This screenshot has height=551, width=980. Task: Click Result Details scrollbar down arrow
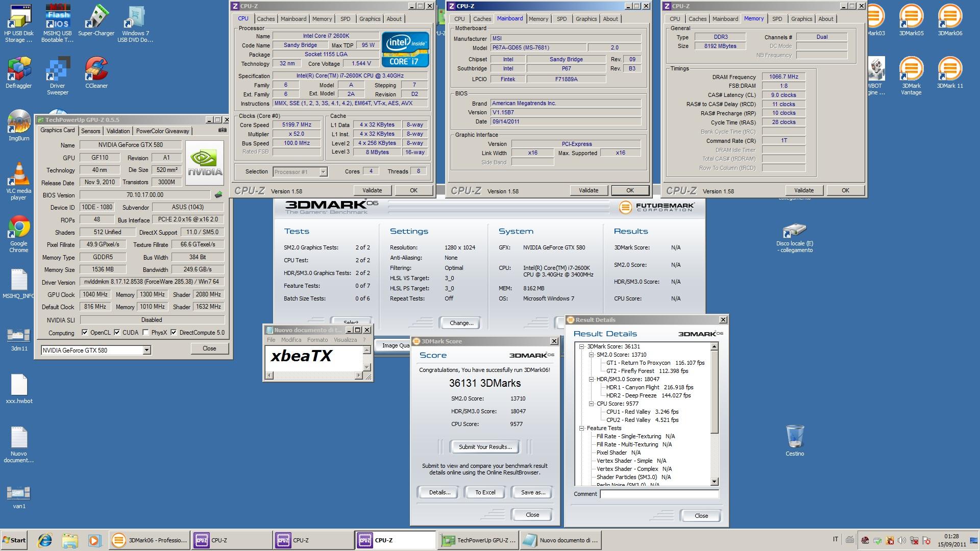click(714, 481)
